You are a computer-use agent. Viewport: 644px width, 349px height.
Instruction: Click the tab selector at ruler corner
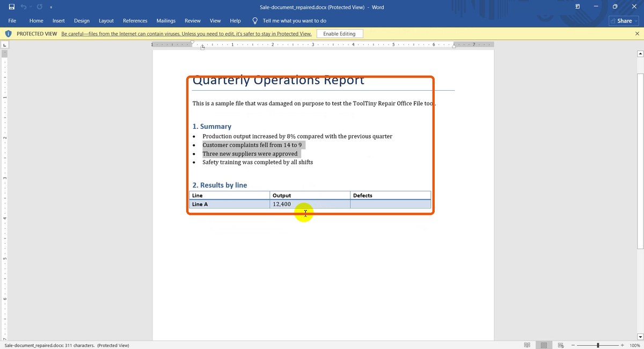(4, 46)
